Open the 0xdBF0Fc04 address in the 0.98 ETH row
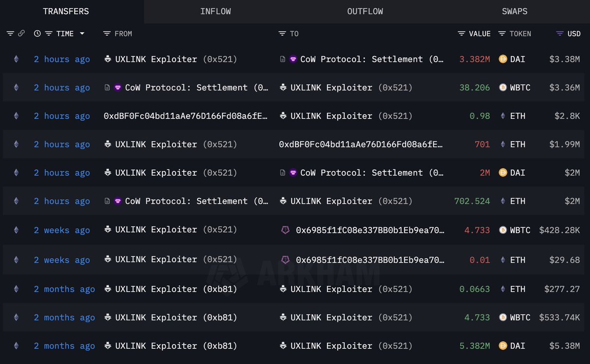The image size is (590, 364). pos(186,116)
